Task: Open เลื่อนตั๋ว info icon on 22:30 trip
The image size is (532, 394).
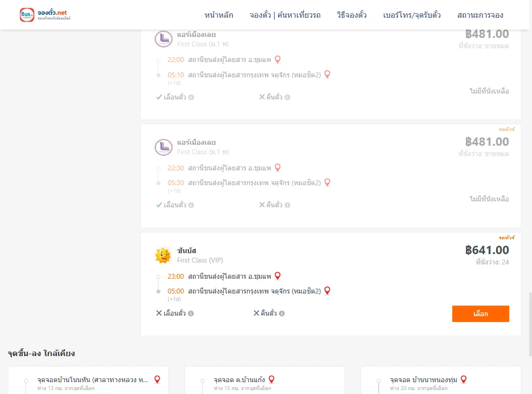Action: coord(191,205)
